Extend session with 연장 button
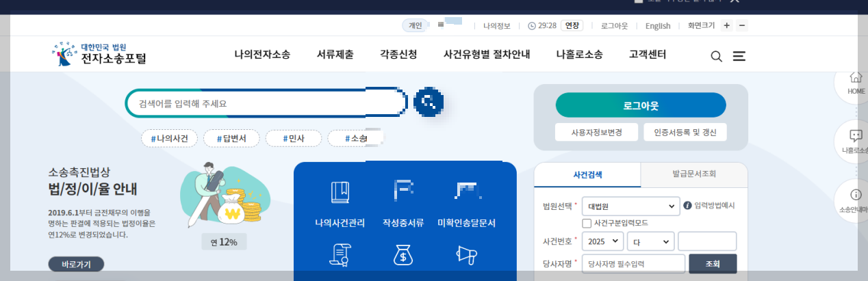Screen dimensions: 868x281 pos(572,26)
